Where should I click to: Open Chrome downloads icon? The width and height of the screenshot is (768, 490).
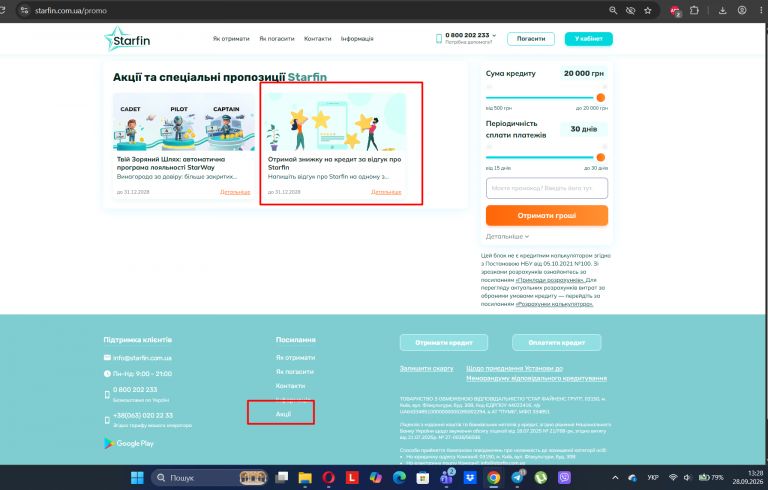(722, 10)
